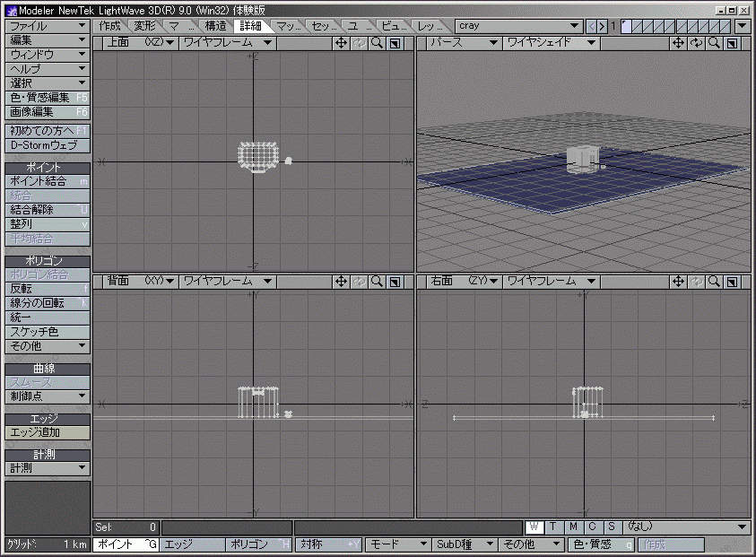Maximize the 上面 viewport with its expand icon

[395, 43]
